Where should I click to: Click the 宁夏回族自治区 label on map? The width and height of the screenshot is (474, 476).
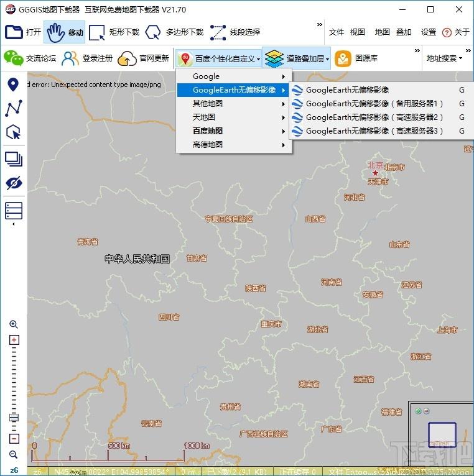pos(229,219)
